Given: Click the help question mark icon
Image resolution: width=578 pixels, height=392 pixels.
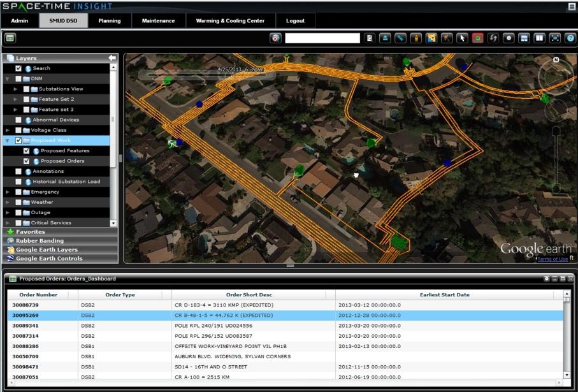Looking at the screenshot, I should point(570,38).
